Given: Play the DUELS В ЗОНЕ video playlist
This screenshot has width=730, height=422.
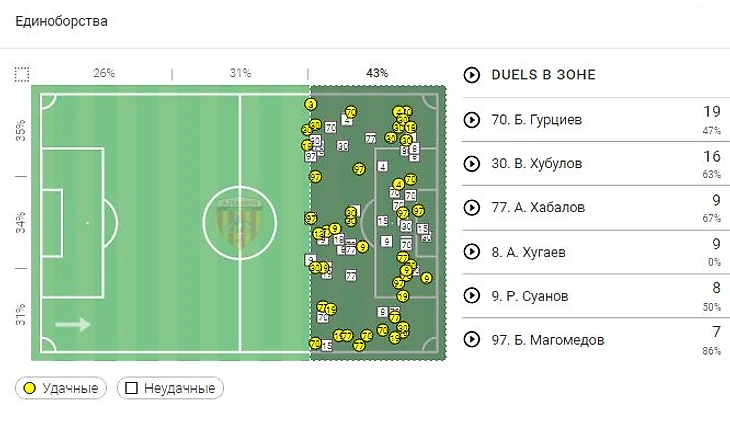Looking at the screenshot, I should click(x=472, y=75).
